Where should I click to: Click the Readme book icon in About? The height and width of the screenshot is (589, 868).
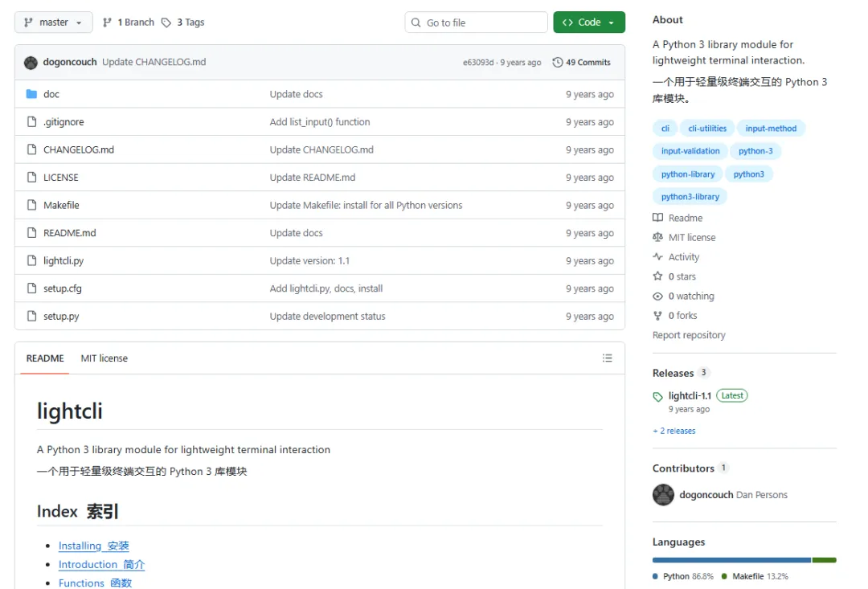(x=657, y=218)
